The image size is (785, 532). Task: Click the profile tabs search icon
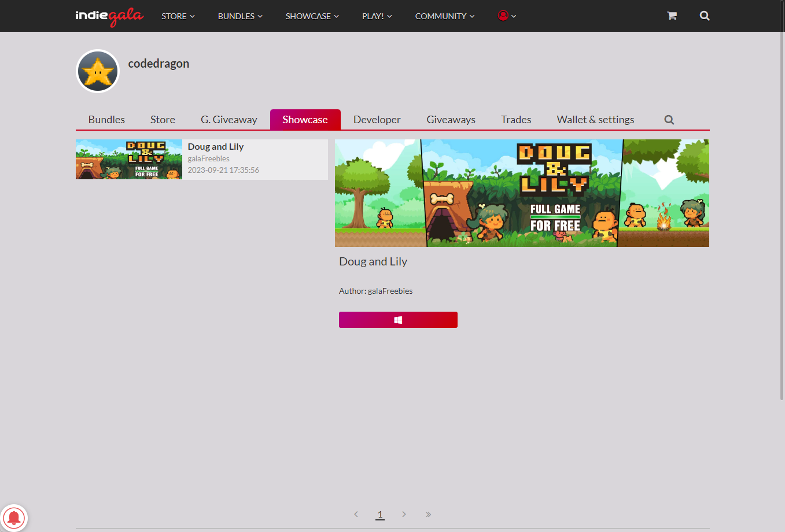click(669, 120)
